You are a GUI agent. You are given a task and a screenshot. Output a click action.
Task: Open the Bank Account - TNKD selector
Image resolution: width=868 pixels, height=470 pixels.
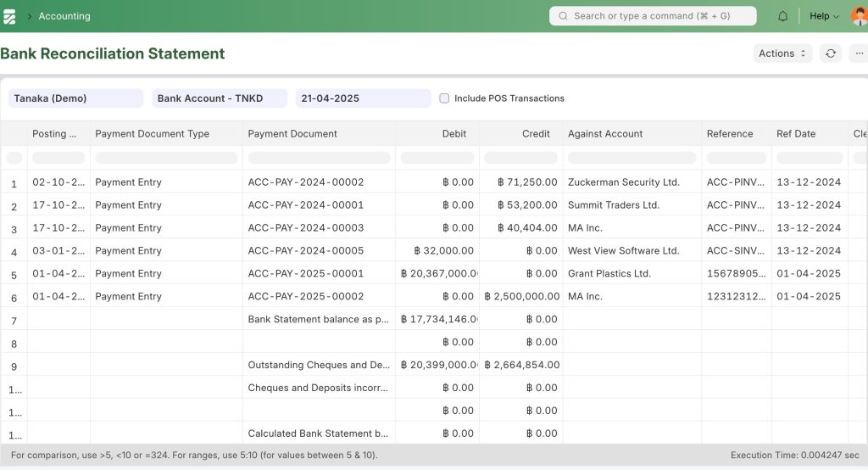tap(220, 98)
